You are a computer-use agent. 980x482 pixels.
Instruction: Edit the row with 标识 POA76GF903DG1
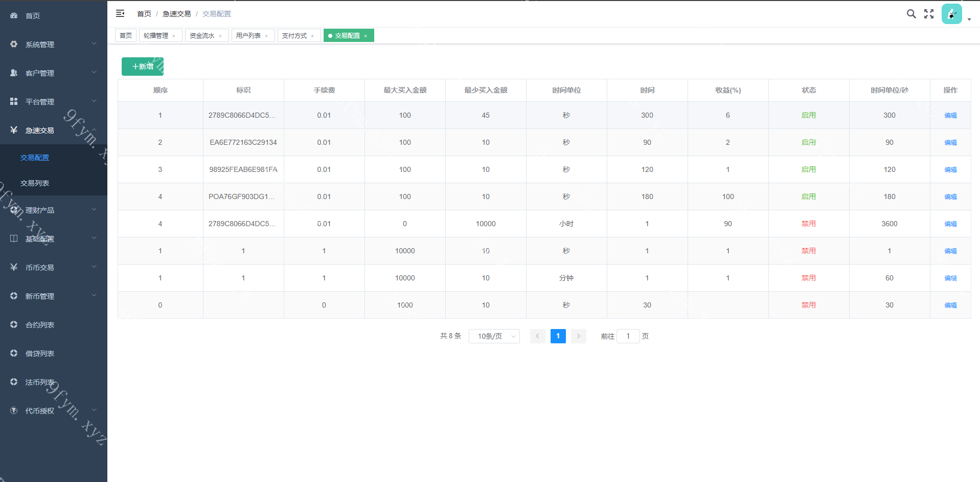tap(950, 197)
